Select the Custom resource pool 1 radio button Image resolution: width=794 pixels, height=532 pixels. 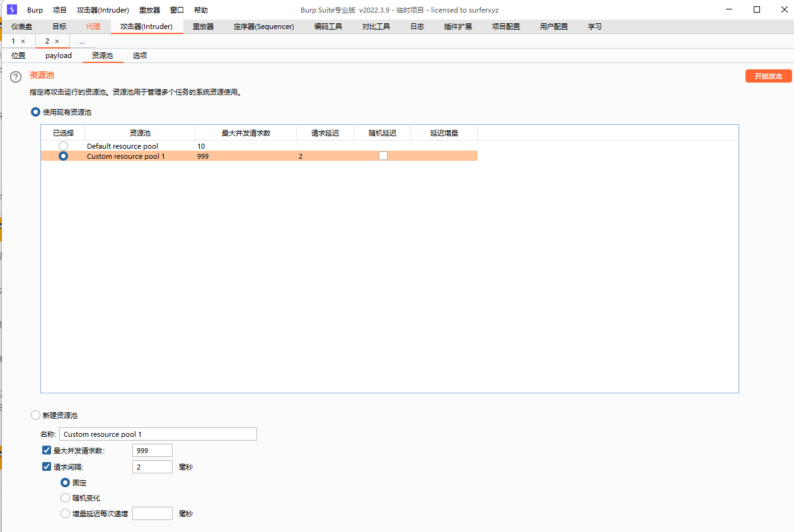[63, 156]
